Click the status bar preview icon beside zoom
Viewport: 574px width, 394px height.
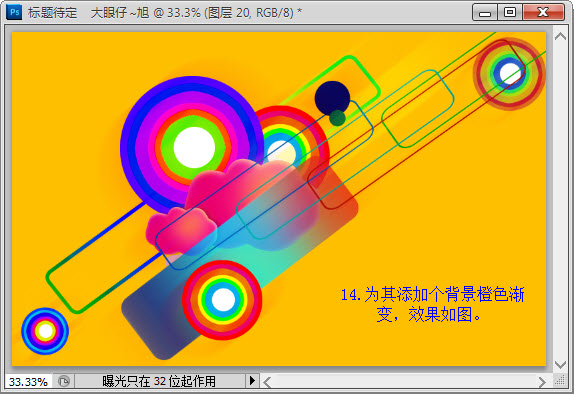64,381
